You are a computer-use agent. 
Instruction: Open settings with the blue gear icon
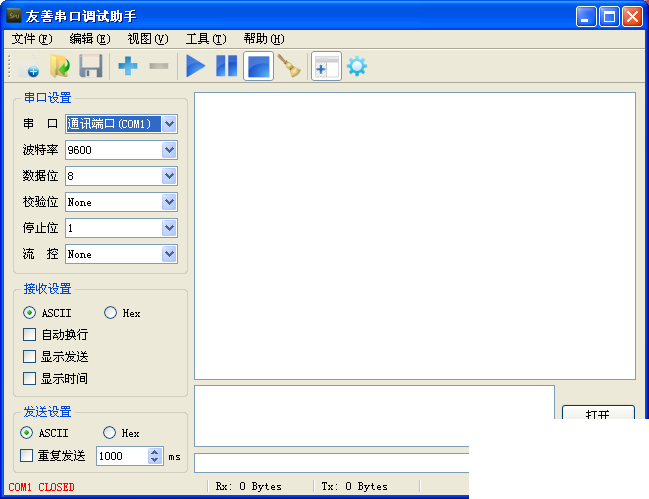(357, 66)
